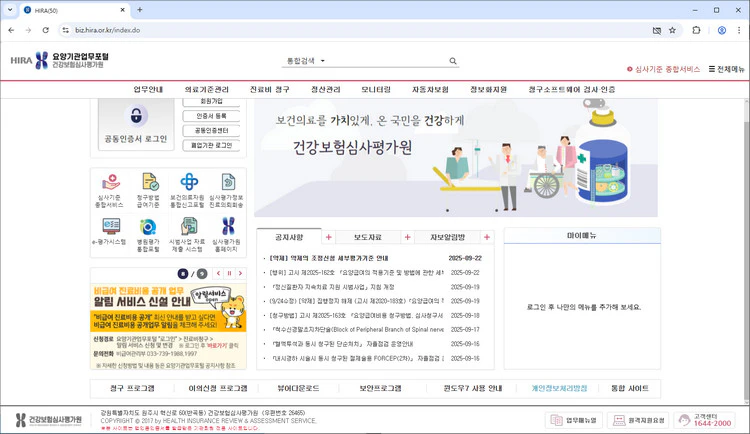The height and width of the screenshot is (434, 750).
Task: Open the 모니터링 menu
Action: coord(376,89)
